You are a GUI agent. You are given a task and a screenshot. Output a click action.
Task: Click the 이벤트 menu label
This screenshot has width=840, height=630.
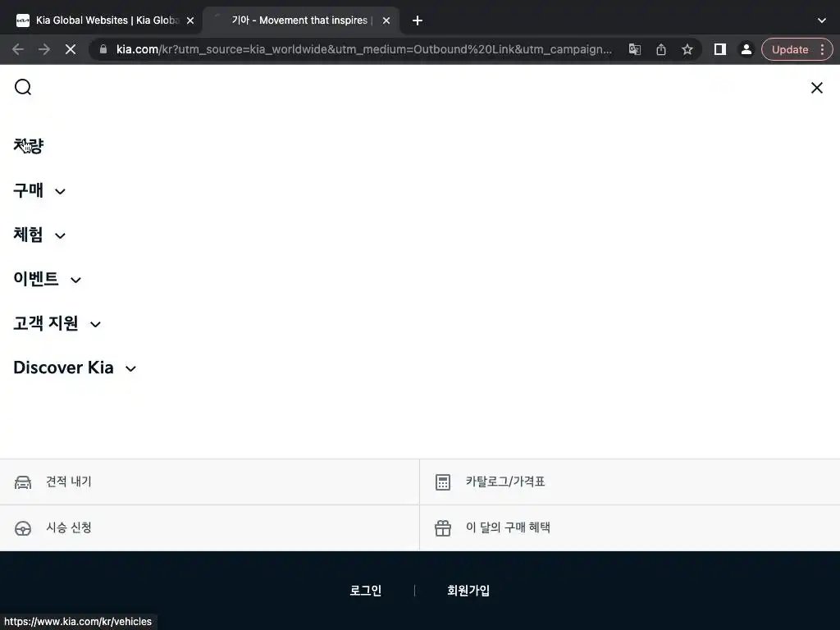[36, 279]
